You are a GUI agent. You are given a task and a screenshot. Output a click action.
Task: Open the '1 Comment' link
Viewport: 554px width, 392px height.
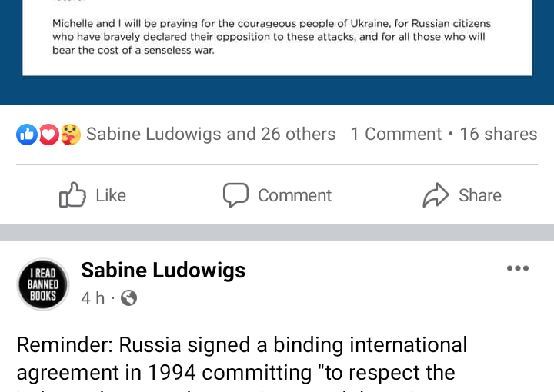click(x=396, y=134)
